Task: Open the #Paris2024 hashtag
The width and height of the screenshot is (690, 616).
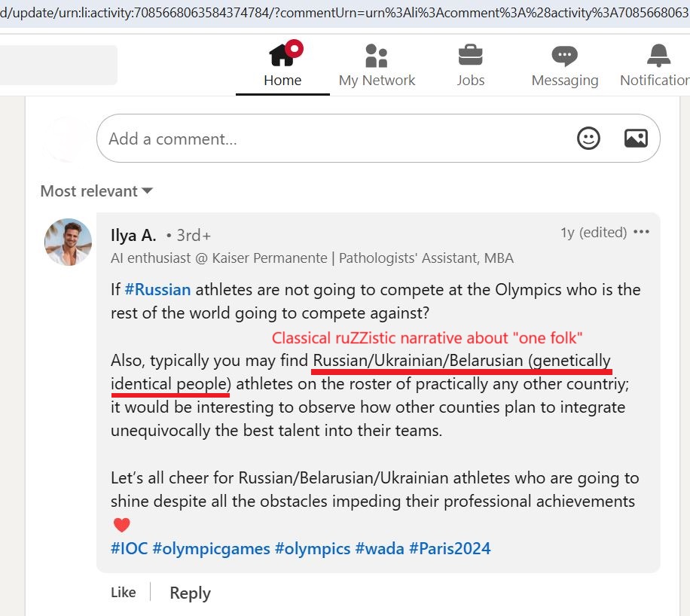Action: [450, 548]
